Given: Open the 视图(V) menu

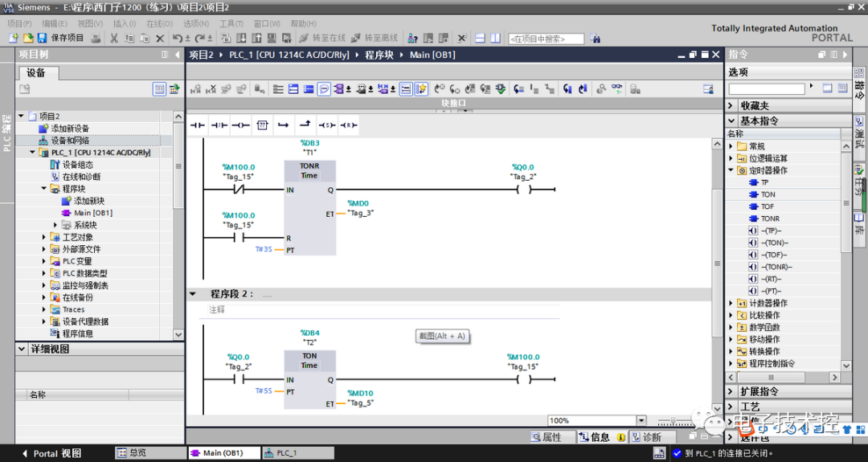Looking at the screenshot, I should [x=90, y=23].
